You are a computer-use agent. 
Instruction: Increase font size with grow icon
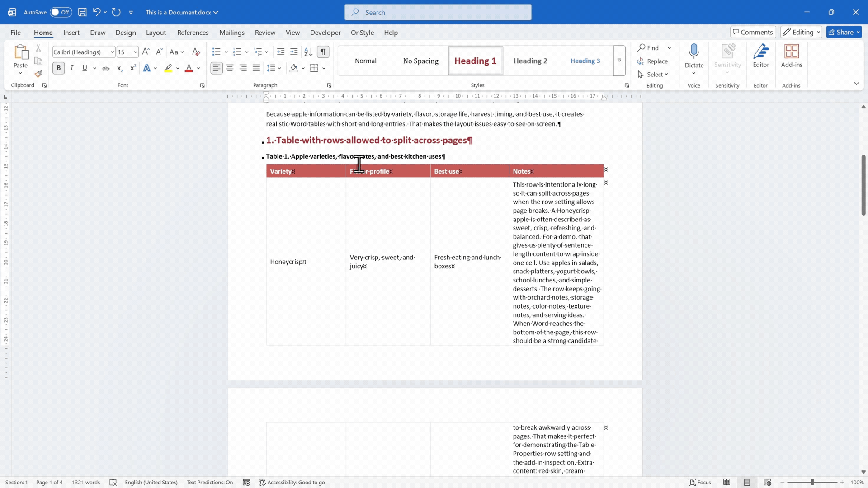(x=146, y=52)
